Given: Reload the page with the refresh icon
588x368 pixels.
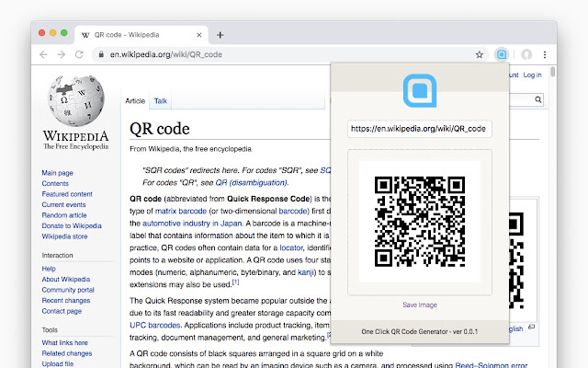Looking at the screenshot, I should click(79, 54).
